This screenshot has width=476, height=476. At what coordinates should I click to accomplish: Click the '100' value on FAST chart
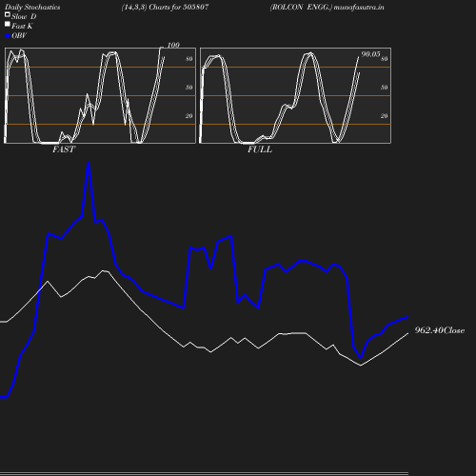(173, 45)
